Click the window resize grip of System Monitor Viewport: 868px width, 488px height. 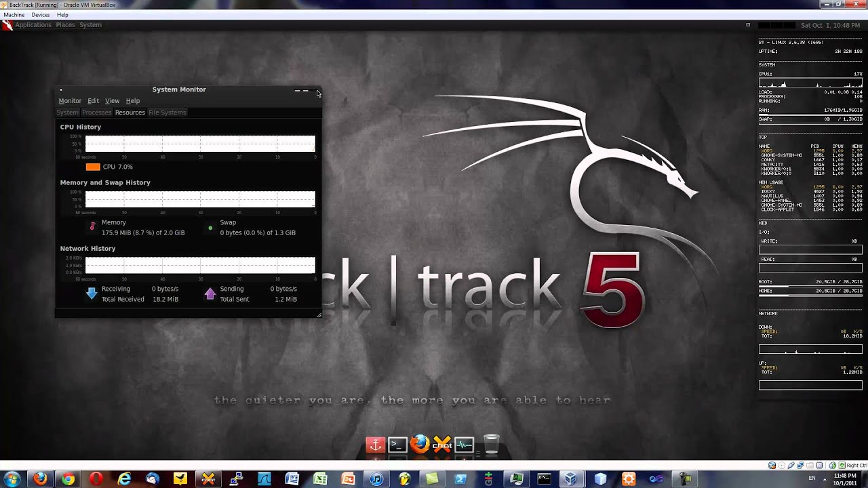tap(319, 314)
